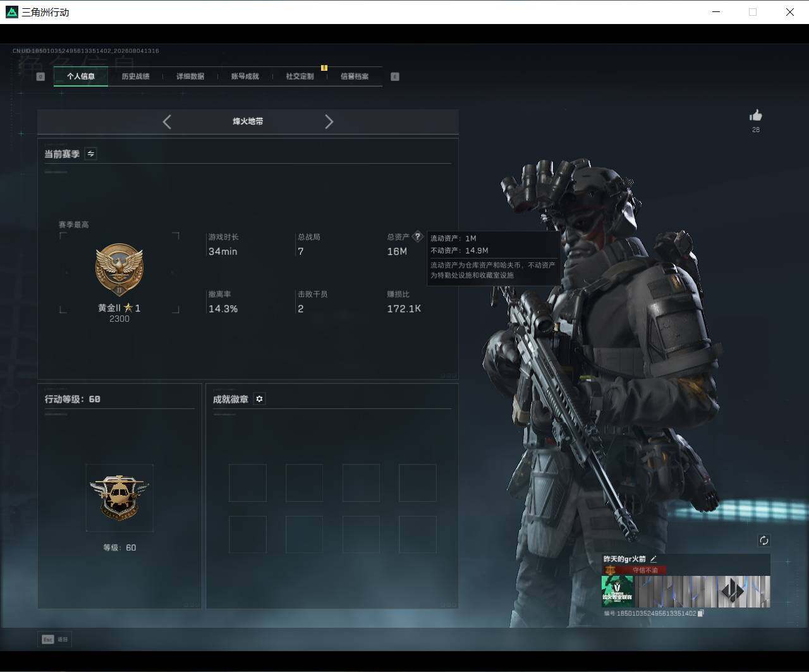Click the 击败干员 value 2

tap(301, 309)
